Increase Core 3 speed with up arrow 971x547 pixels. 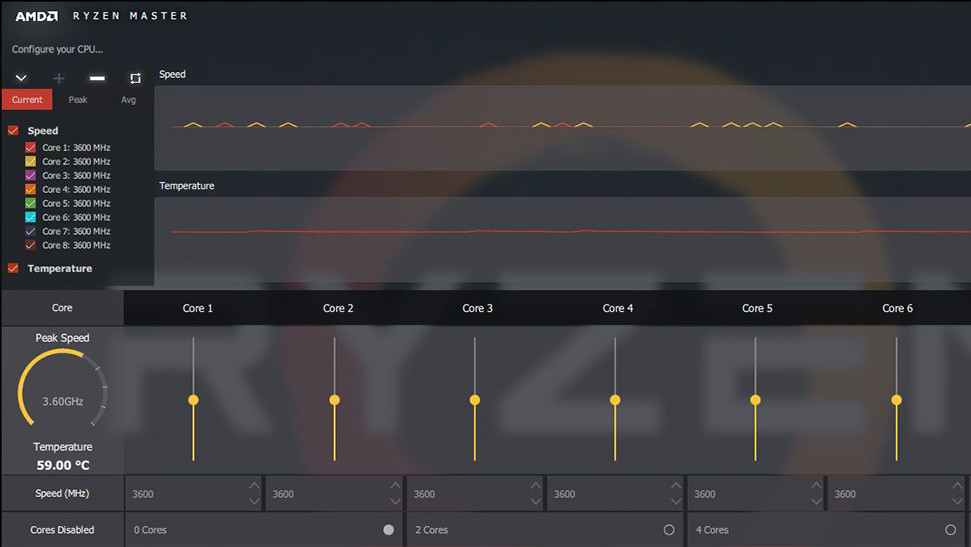point(536,485)
